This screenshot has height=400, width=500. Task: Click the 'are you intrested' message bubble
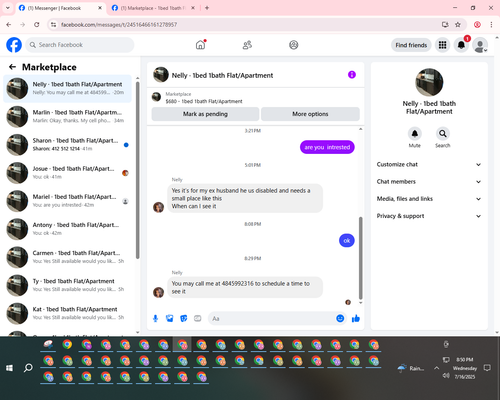(x=327, y=147)
